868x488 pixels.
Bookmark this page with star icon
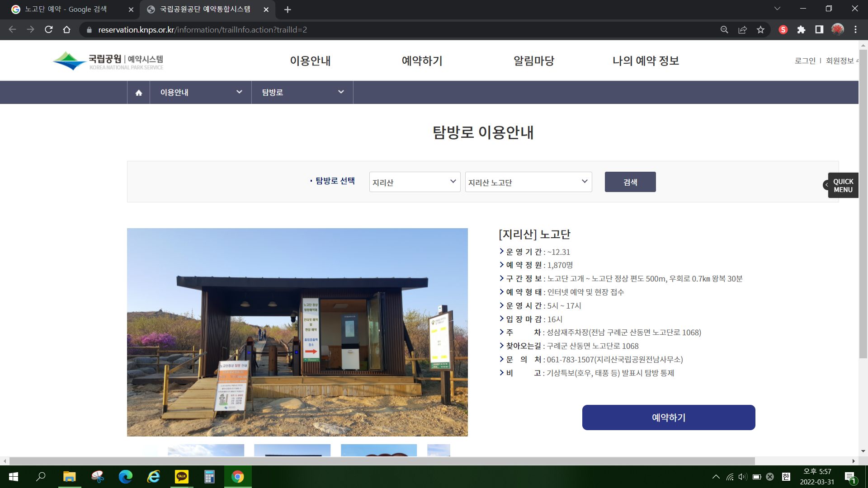point(760,29)
